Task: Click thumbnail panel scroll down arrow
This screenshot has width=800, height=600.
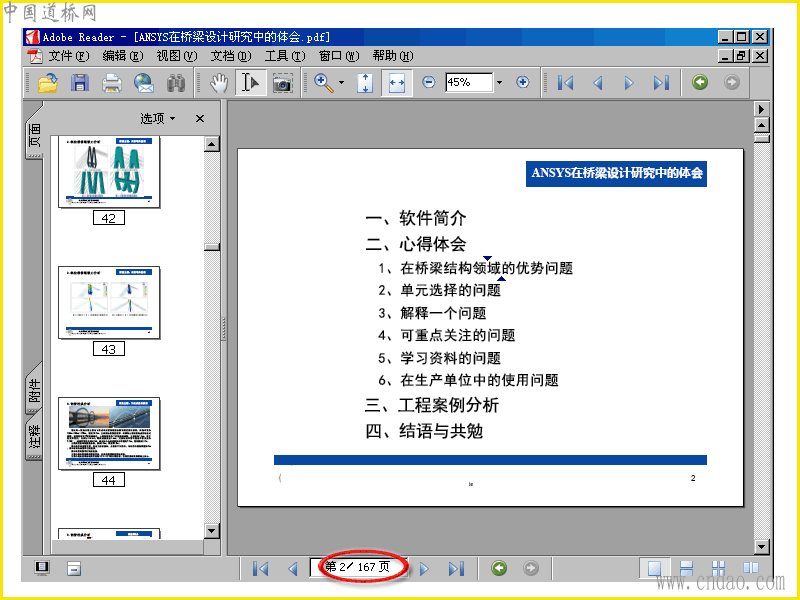Action: pyautogui.click(x=212, y=531)
